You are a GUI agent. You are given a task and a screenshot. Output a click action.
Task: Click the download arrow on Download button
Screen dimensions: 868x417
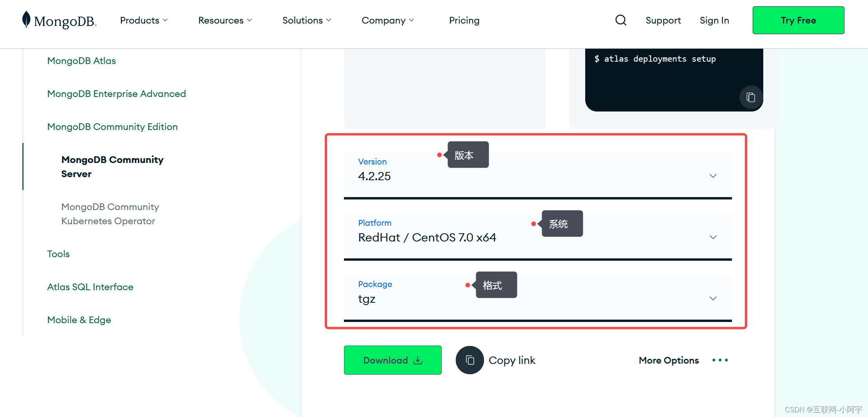click(x=417, y=360)
